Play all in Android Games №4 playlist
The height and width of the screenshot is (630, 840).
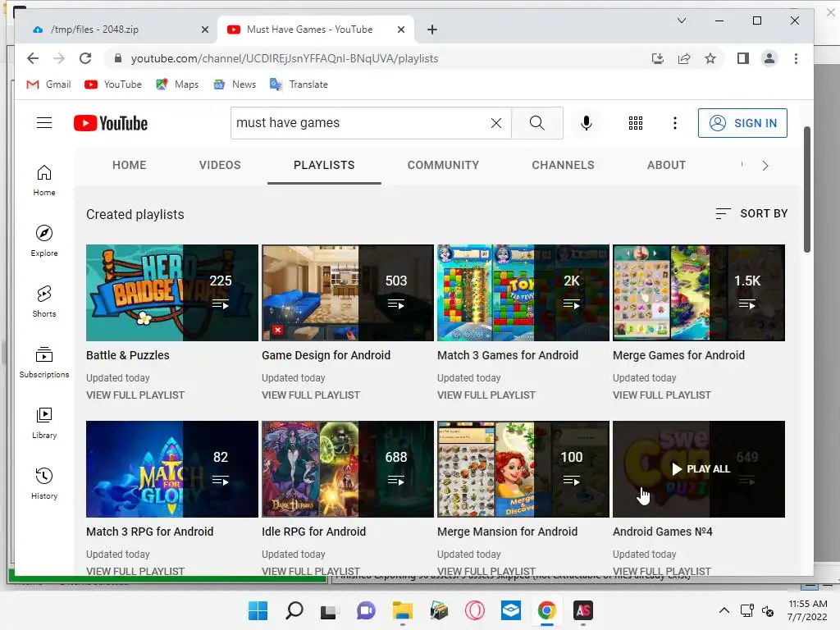(x=701, y=469)
